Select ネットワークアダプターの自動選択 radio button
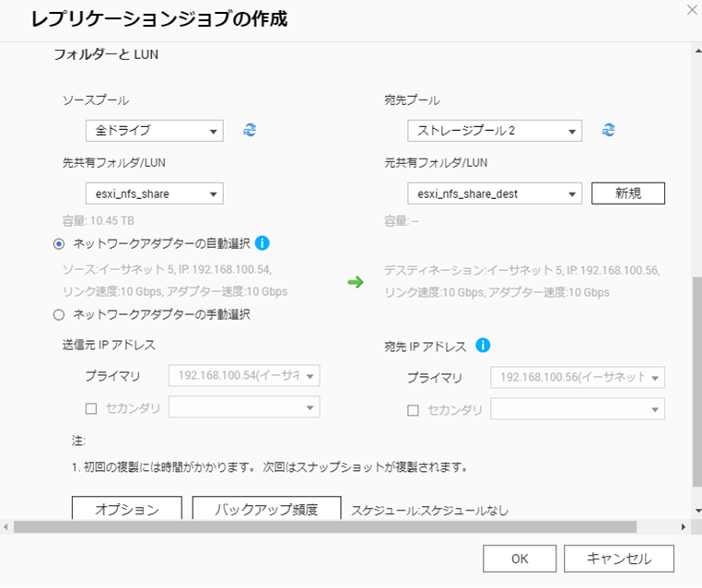 [x=60, y=244]
